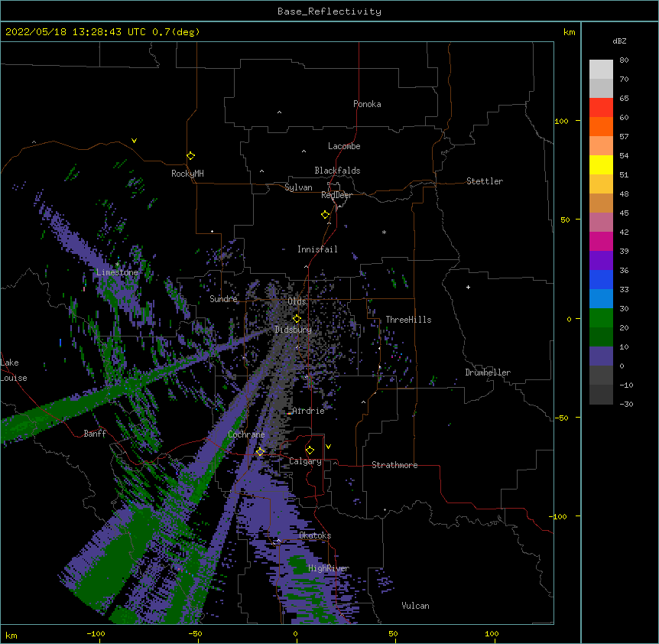Click the Cochrane town label

point(246,434)
